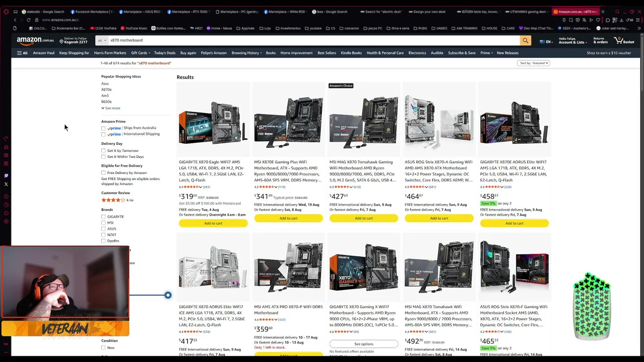Tick Prime Ships from Australia checkbox
This screenshot has width=644, height=362.
pyautogui.click(x=103, y=128)
